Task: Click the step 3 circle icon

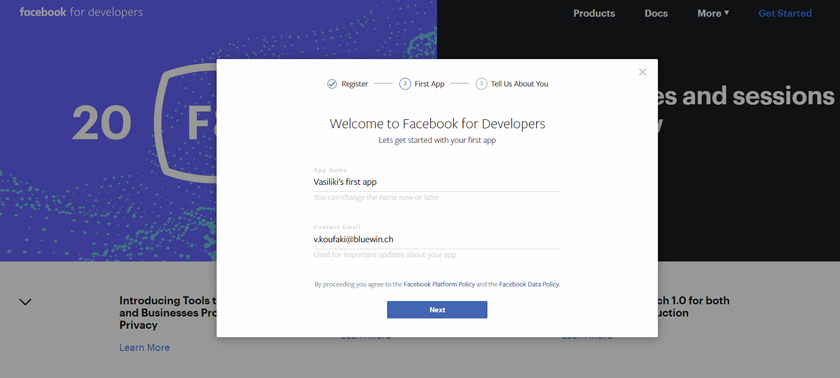Action: [x=481, y=84]
